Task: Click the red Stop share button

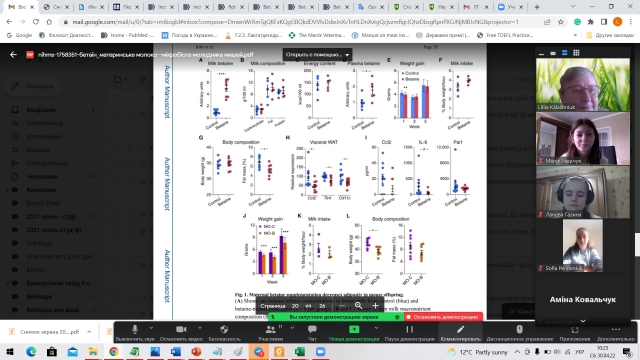Action: click(443, 317)
